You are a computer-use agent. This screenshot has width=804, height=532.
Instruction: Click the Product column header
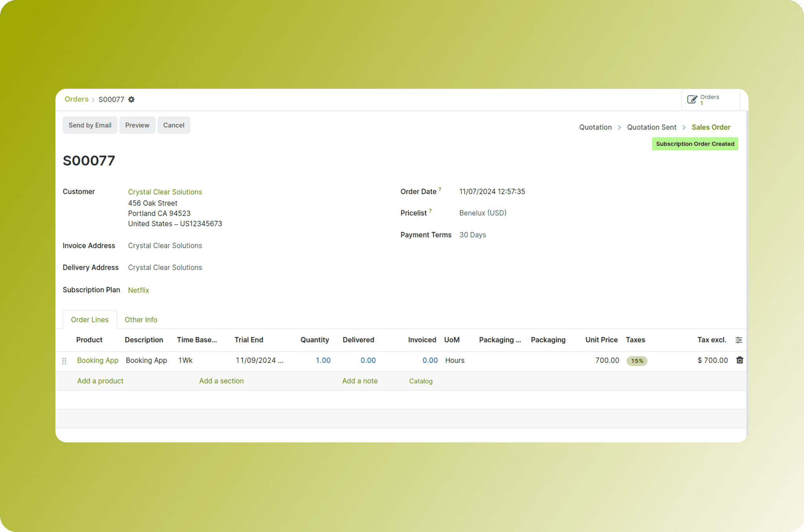89,340
